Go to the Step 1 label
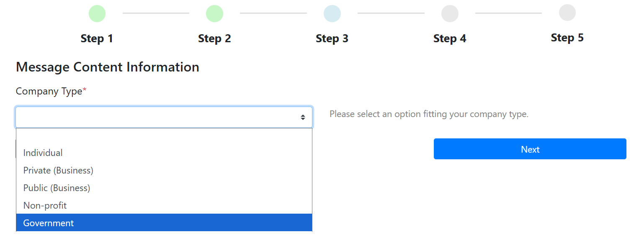 [97, 38]
